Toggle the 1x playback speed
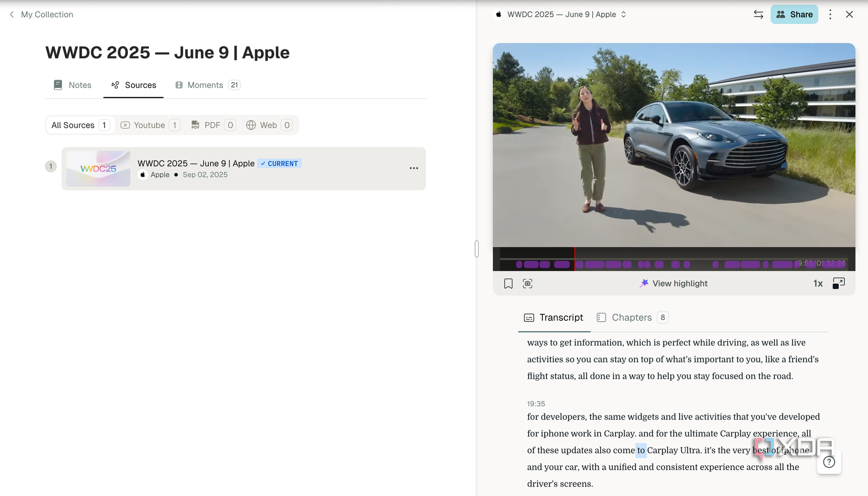 coord(818,283)
